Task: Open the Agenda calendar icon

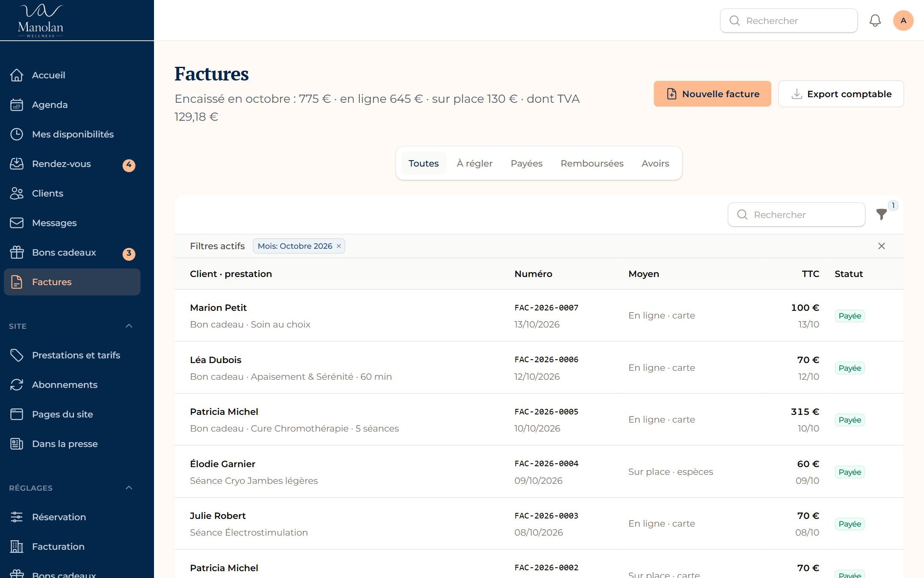Action: coord(17,104)
